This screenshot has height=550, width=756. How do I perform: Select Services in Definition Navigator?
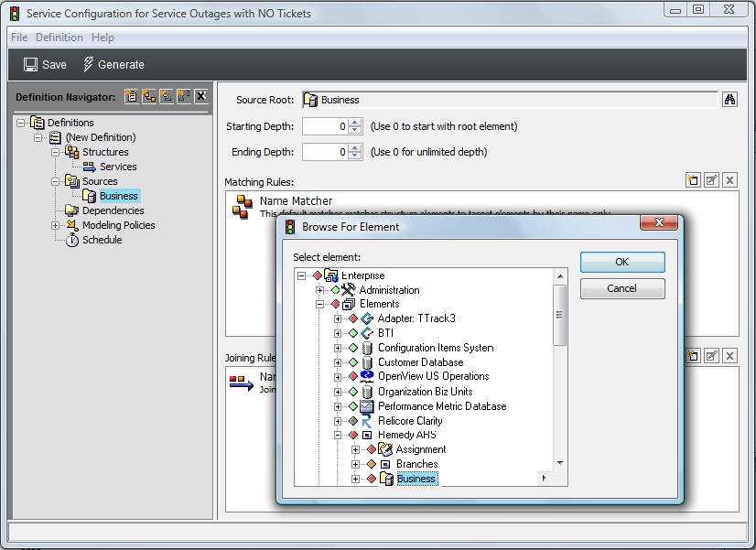tap(118, 167)
